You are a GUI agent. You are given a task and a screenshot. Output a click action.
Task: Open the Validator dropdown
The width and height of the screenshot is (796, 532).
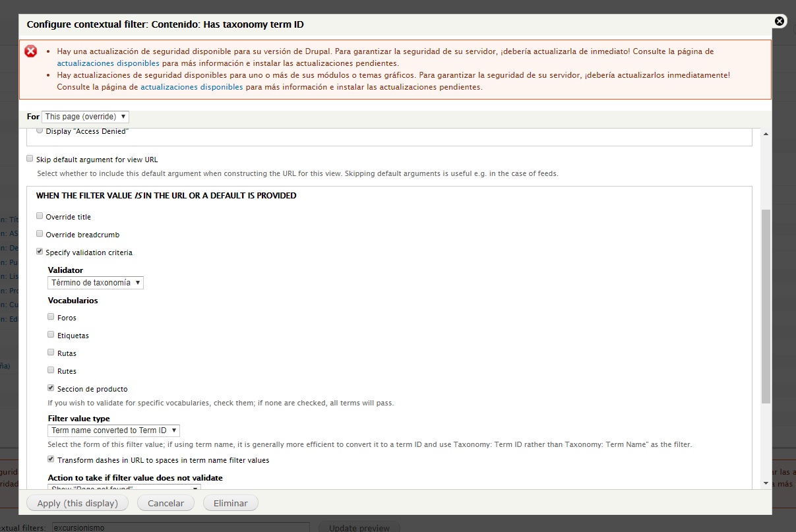pyautogui.click(x=95, y=282)
